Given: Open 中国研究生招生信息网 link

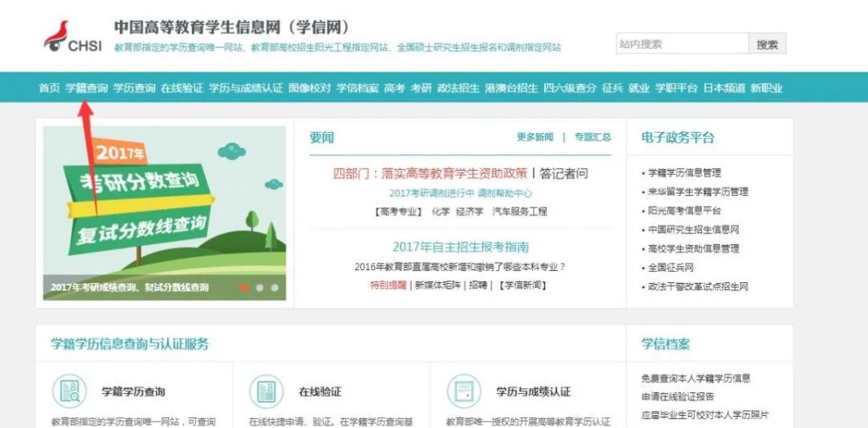Looking at the screenshot, I should (693, 229).
